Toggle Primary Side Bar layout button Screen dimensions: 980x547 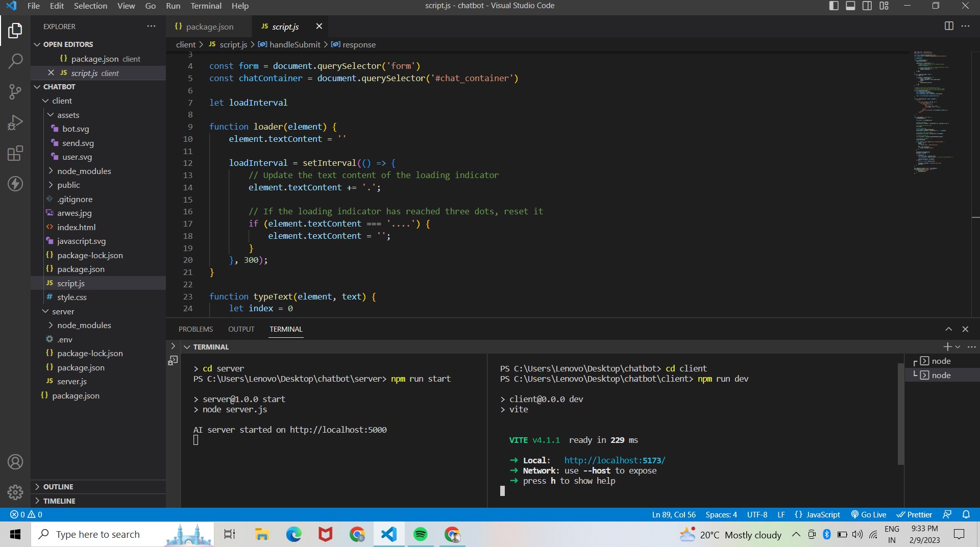(834, 6)
